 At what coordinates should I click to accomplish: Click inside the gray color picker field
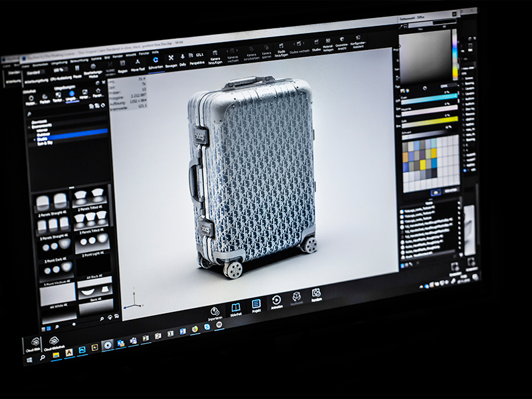[x=425, y=58]
